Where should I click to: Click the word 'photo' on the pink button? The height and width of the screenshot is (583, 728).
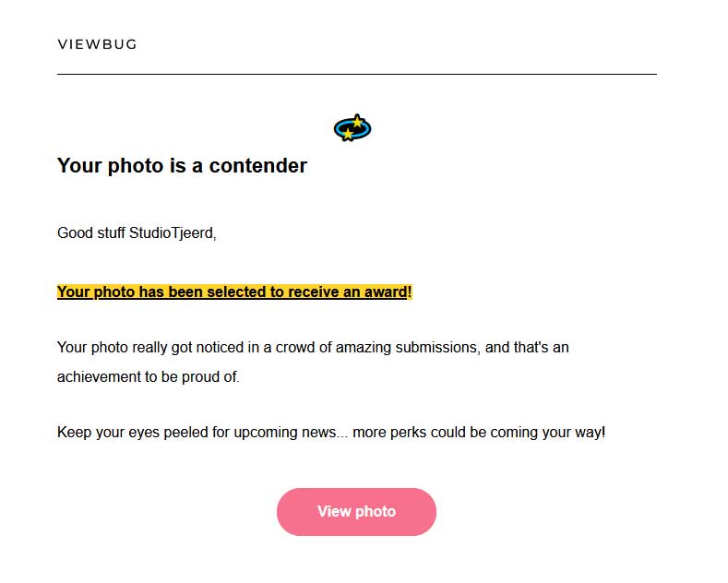pyautogui.click(x=376, y=512)
